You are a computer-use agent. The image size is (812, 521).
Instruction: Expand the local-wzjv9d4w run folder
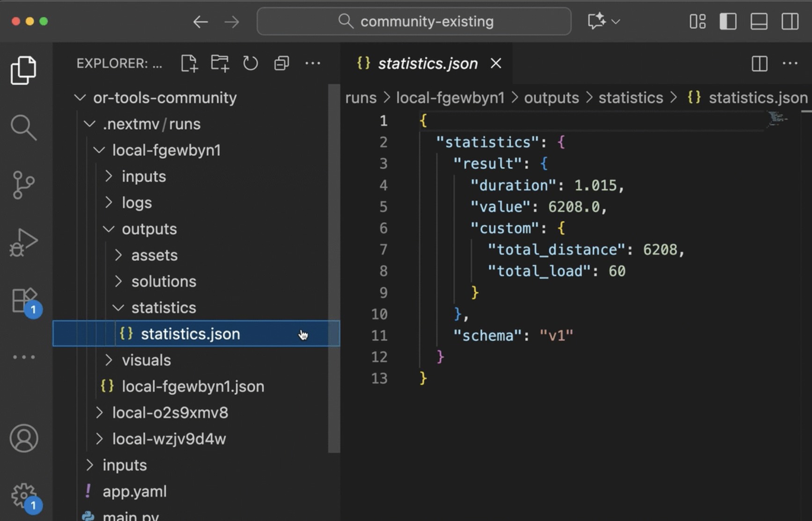[x=99, y=439]
